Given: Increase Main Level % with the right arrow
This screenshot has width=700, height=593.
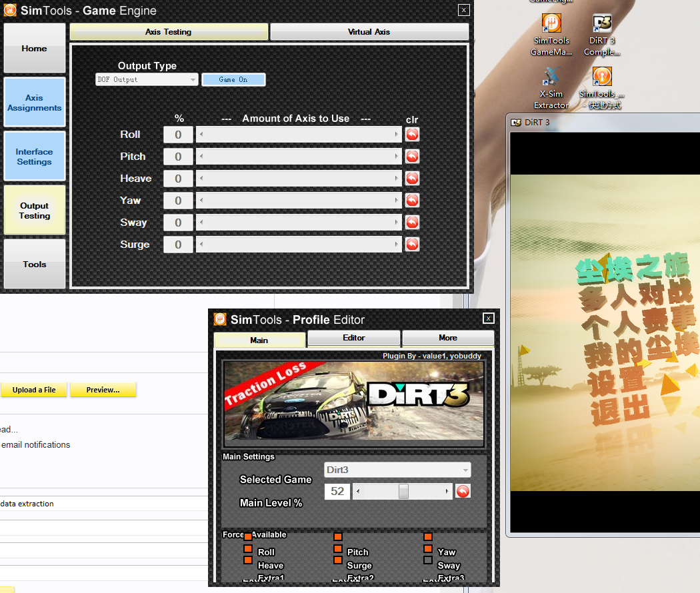Looking at the screenshot, I should [x=447, y=491].
